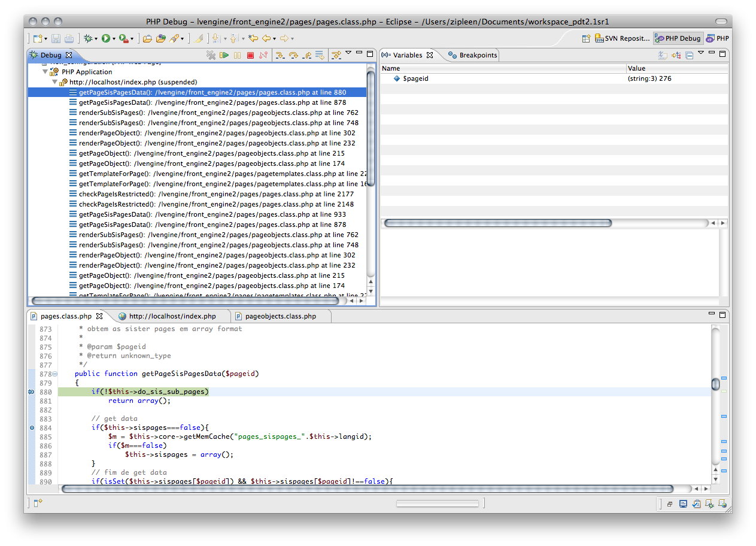Toggle Show Type Names in Variables view
Screen dimensions: 756x546
tap(663, 55)
